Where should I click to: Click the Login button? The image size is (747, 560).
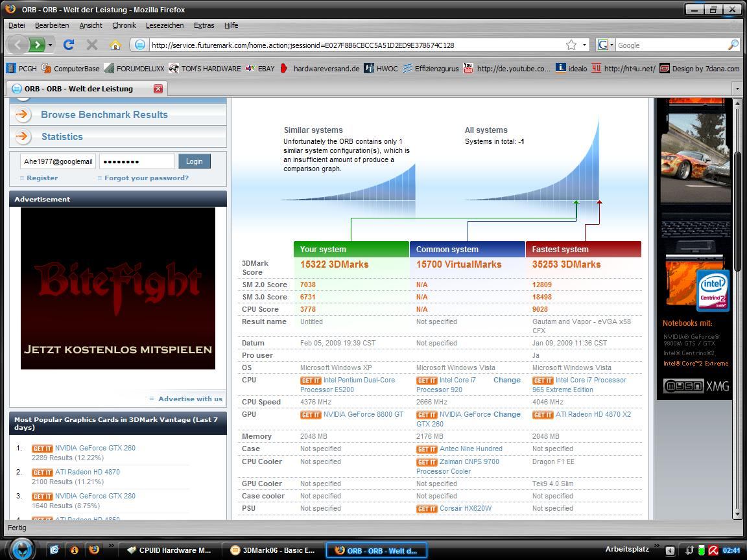pos(195,161)
